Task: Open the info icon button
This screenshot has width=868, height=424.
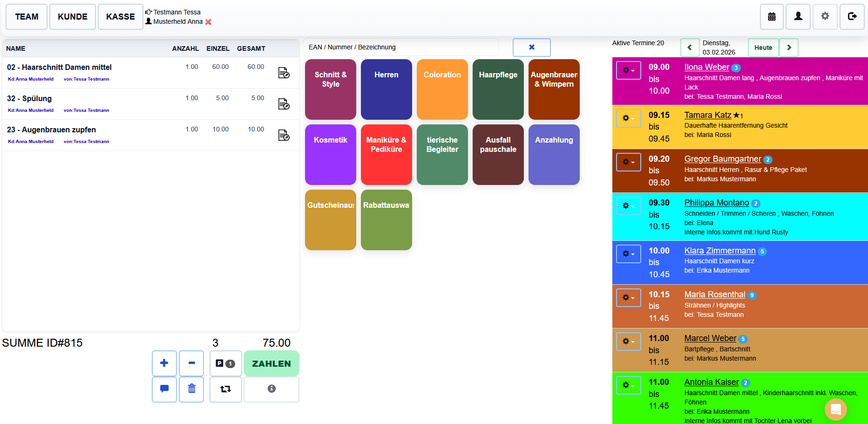Action: [271, 389]
